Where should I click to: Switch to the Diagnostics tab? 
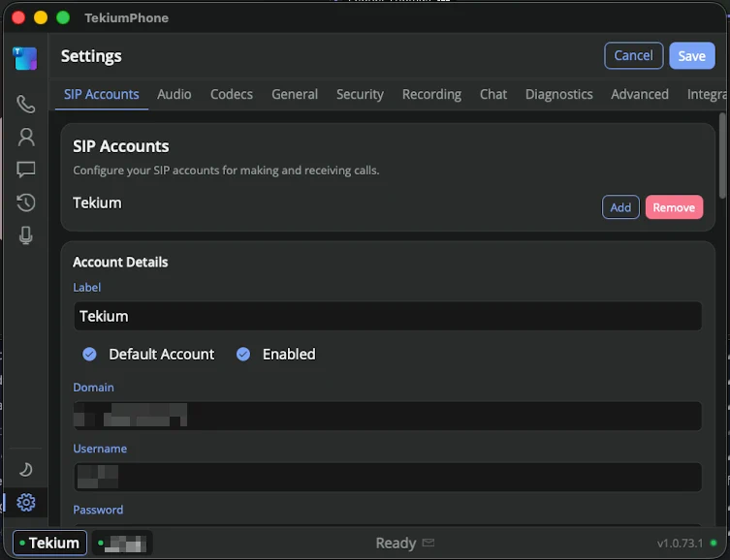point(558,94)
